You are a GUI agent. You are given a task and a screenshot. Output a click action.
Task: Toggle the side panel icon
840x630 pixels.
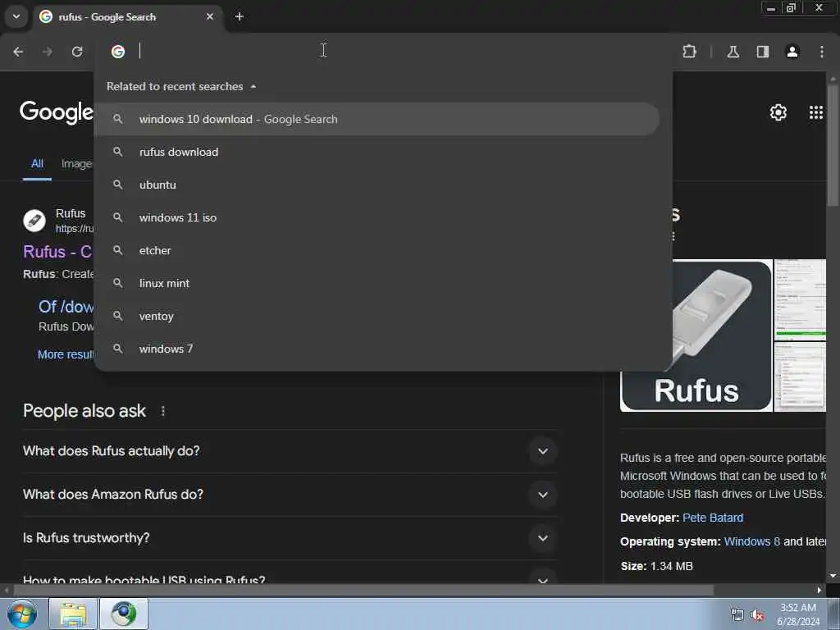[763, 52]
